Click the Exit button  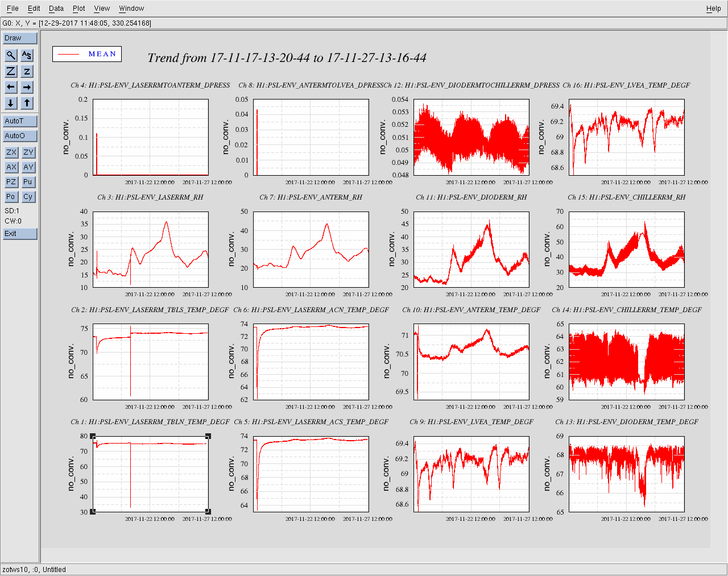point(20,234)
